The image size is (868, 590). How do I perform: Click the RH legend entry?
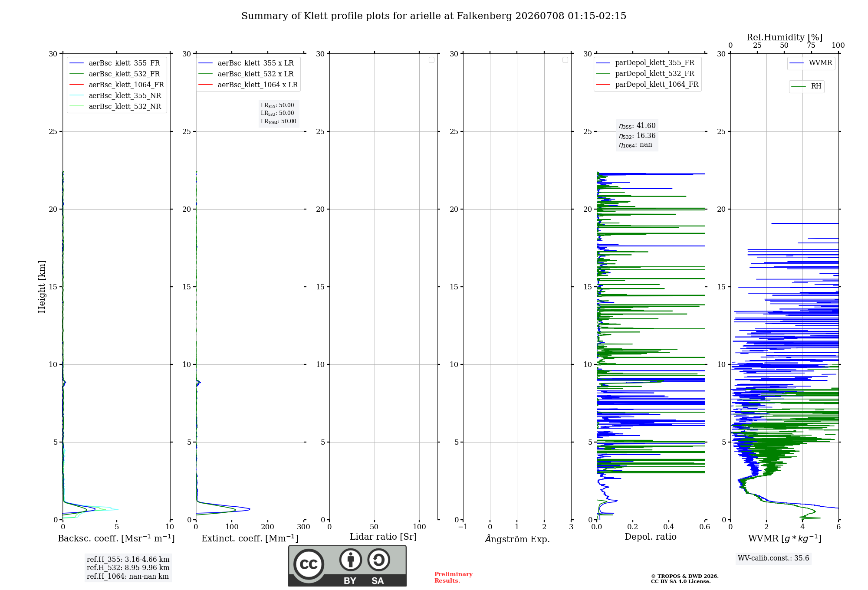[x=806, y=86]
